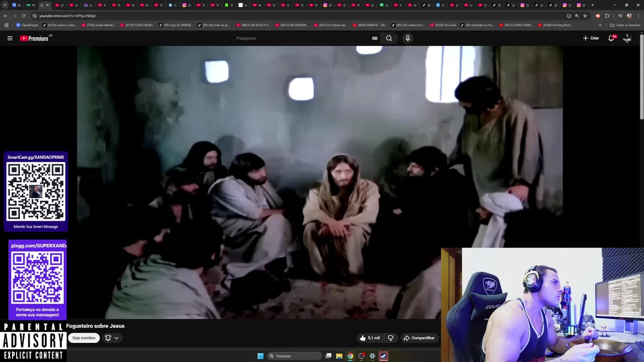Open YouTube account avatar menu
The height and width of the screenshot is (362, 644).
tap(627, 38)
